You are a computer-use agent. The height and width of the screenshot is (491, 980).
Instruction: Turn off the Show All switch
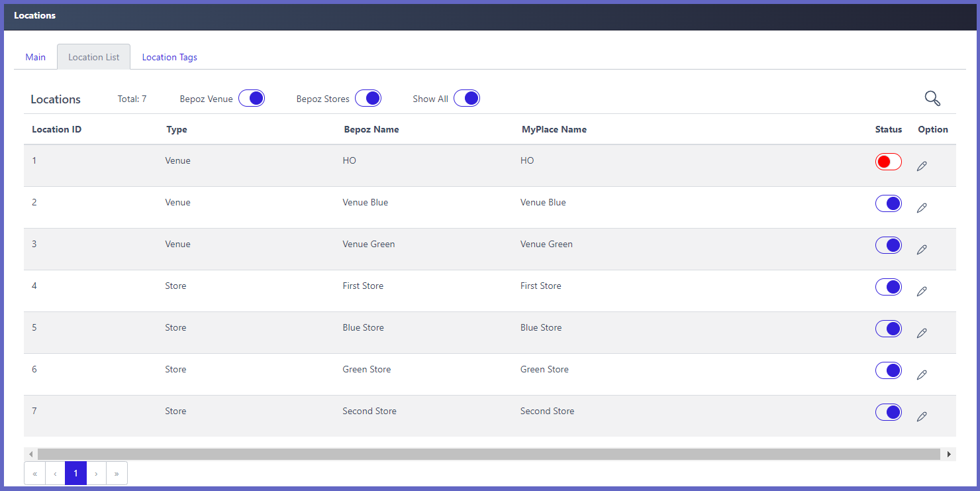pos(467,98)
